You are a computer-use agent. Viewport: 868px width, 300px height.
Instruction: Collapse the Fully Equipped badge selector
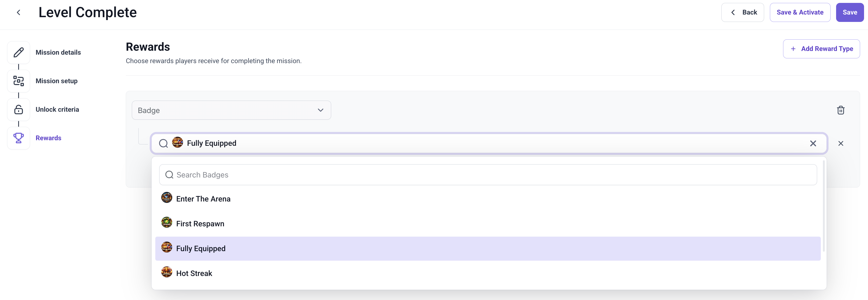[489, 143]
